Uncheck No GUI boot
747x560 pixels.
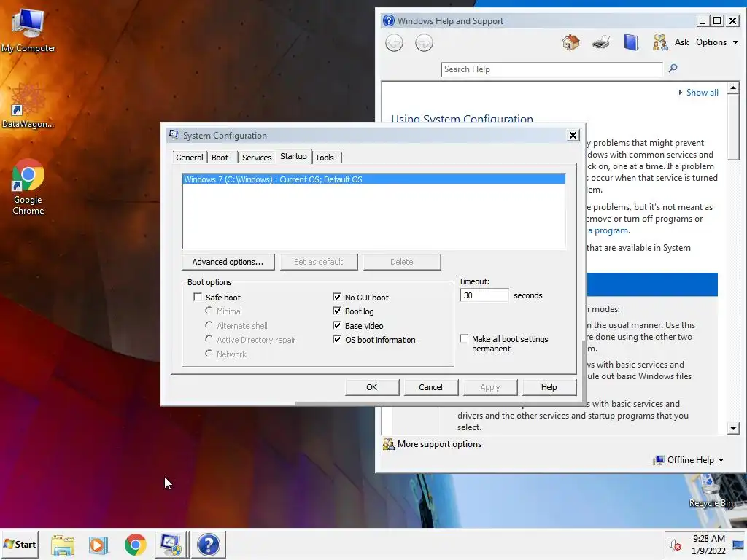337,297
